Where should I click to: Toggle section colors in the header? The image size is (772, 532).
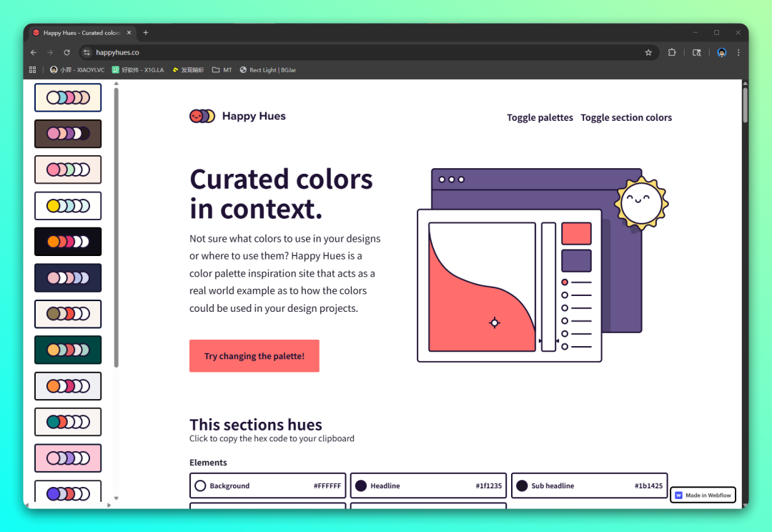click(x=625, y=118)
